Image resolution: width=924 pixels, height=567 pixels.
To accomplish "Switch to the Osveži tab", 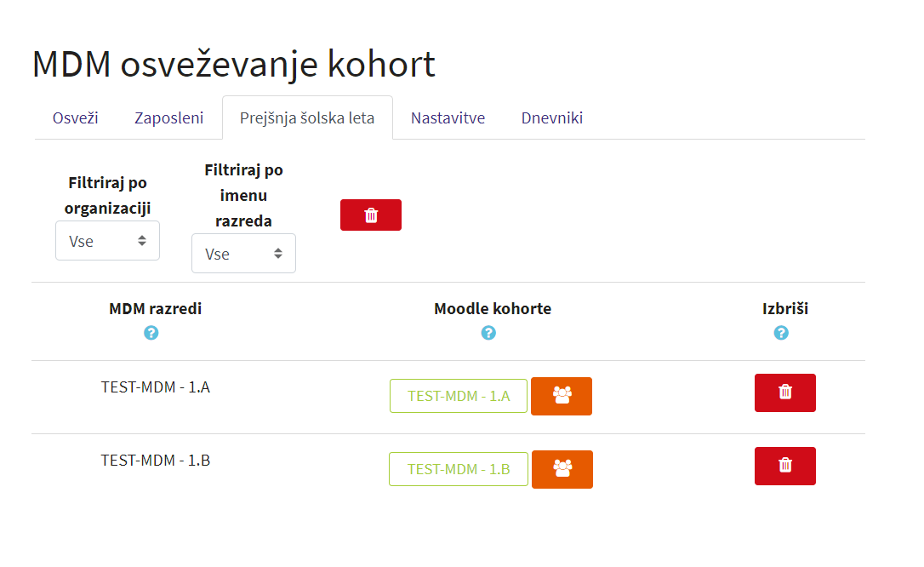I will point(75,117).
